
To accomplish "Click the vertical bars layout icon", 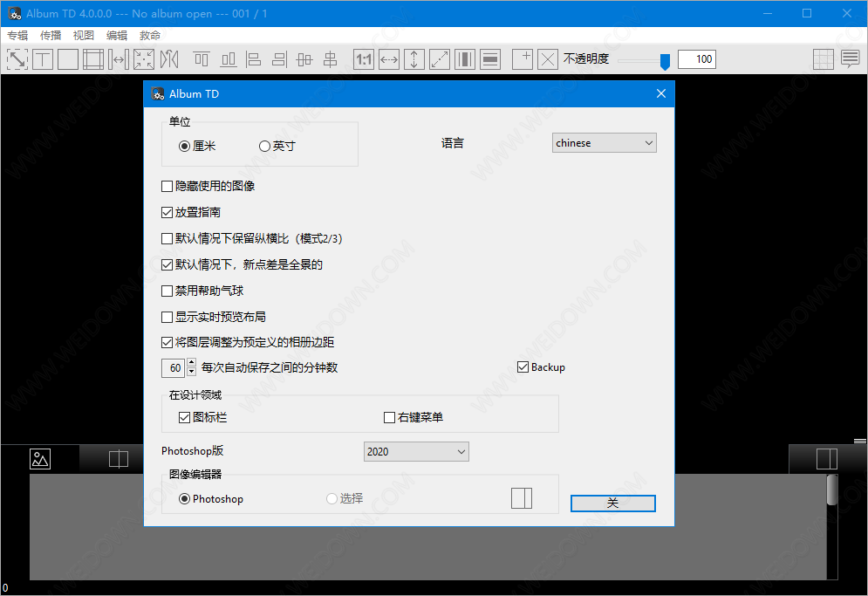I will (x=465, y=59).
